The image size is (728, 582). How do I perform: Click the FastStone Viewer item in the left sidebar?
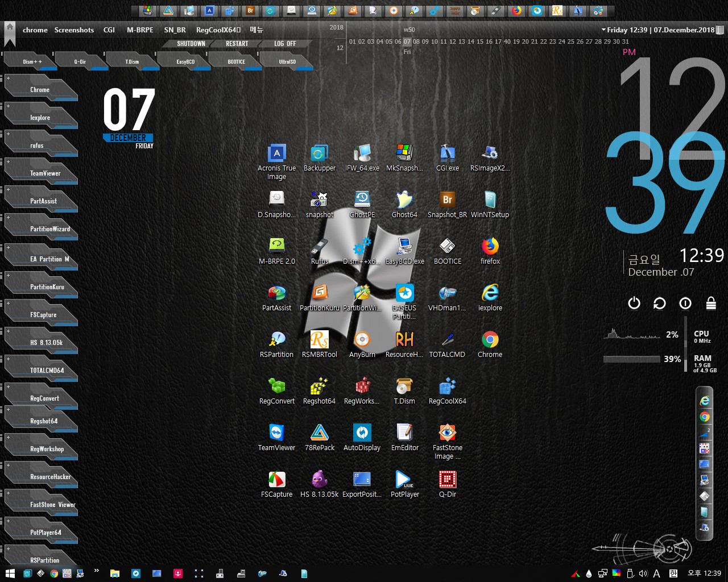[41, 503]
